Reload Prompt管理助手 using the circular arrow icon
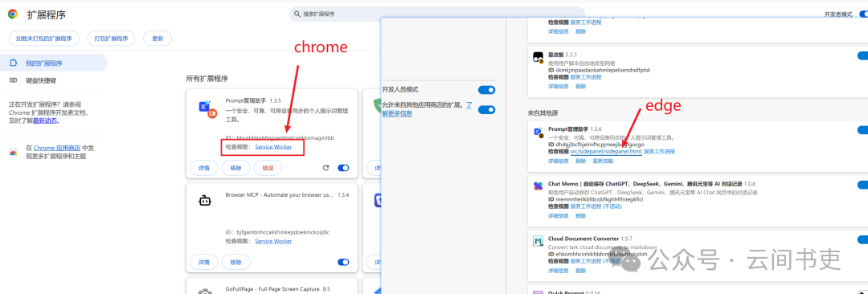Image resolution: width=868 pixels, height=294 pixels. 326,168
